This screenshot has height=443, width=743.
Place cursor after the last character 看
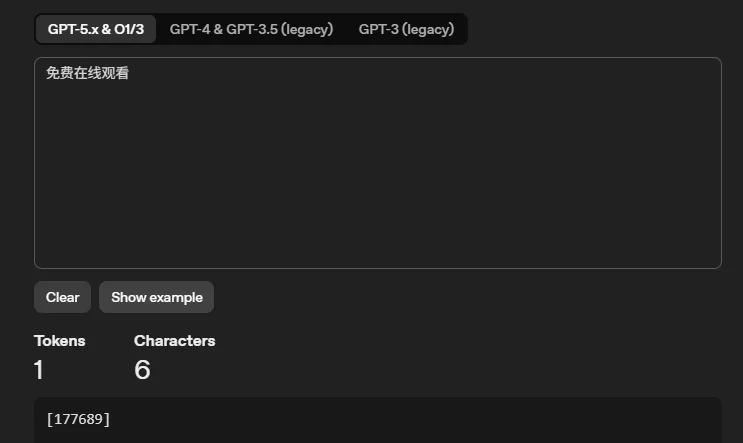point(129,73)
